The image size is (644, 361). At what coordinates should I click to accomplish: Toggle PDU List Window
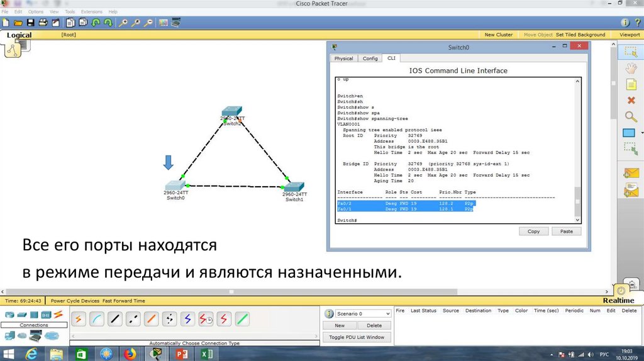coord(357,337)
